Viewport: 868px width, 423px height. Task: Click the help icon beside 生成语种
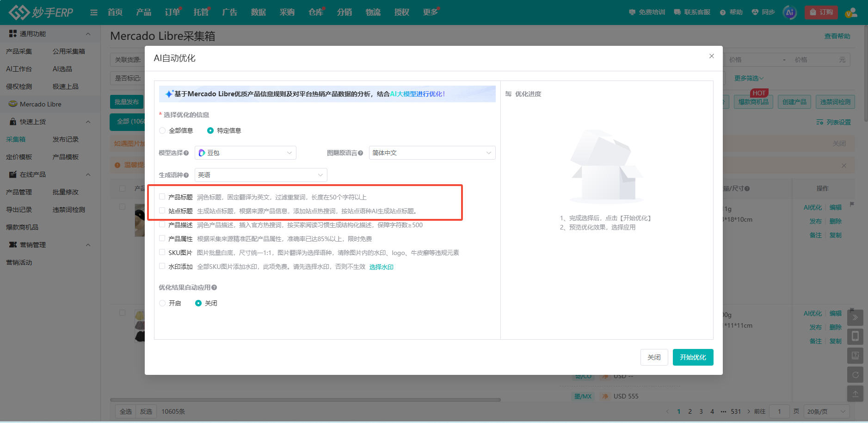186,175
